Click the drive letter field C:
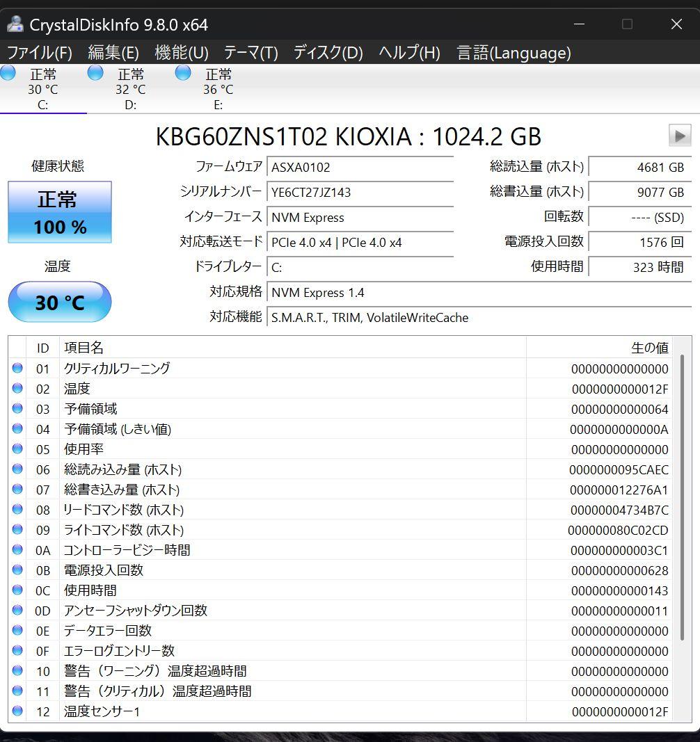The image size is (700, 742). point(360,267)
